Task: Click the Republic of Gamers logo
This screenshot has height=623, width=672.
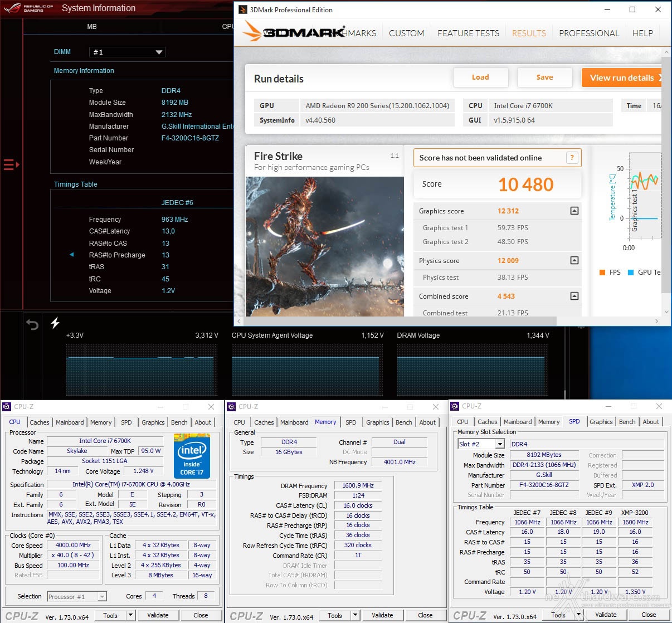Action: tap(29, 8)
